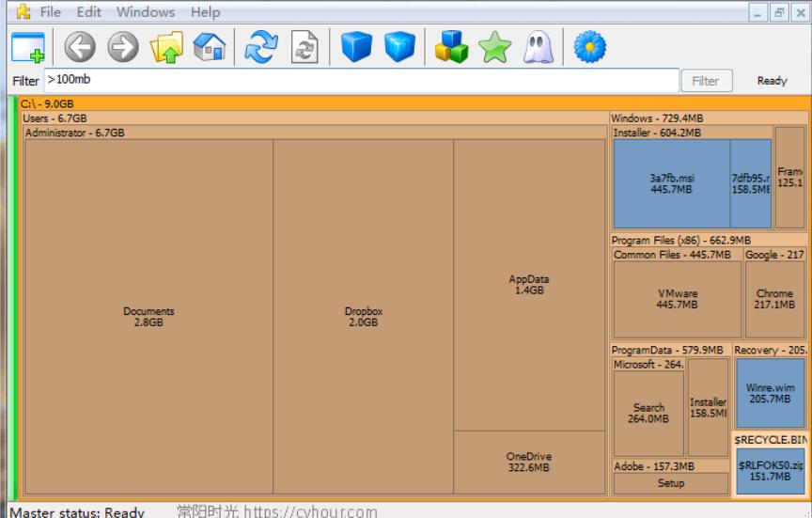Image resolution: width=812 pixels, height=518 pixels.
Task: Open the Windows menu
Action: point(145,12)
